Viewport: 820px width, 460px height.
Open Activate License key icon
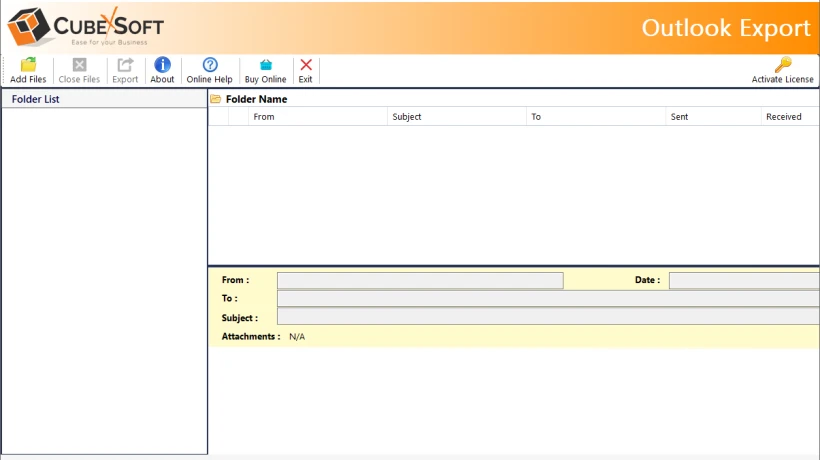[783, 65]
